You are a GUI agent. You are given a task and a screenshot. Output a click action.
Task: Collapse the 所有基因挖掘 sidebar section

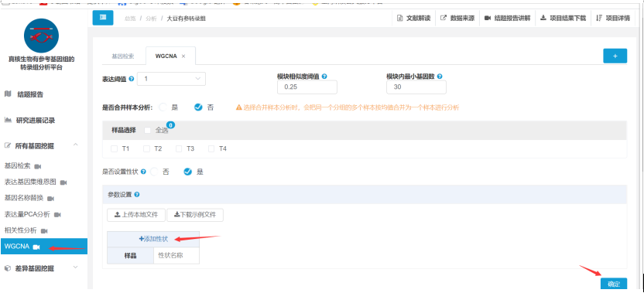[76, 145]
